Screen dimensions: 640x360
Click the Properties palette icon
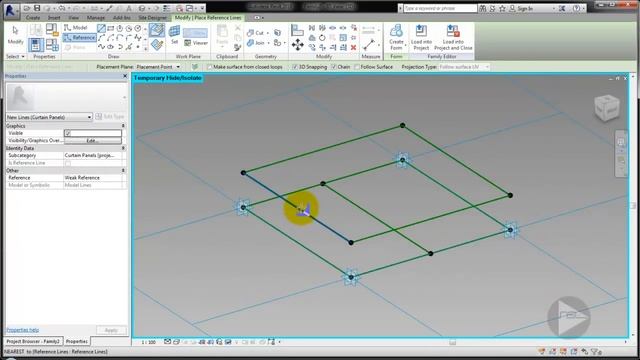coord(36,44)
